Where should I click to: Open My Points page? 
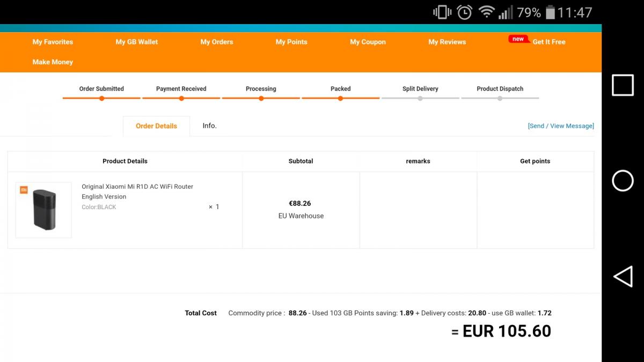[291, 42]
